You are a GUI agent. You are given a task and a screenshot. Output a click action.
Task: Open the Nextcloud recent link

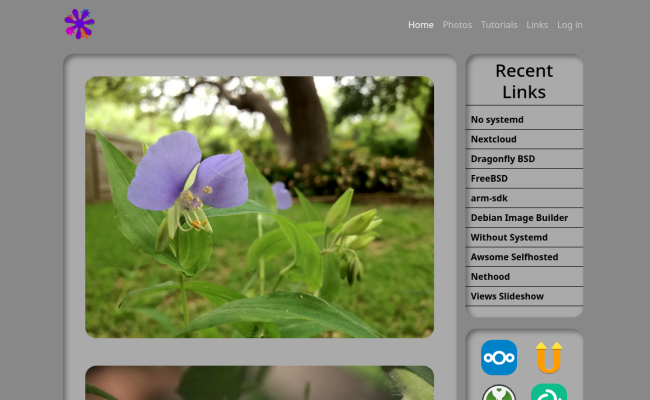click(493, 139)
